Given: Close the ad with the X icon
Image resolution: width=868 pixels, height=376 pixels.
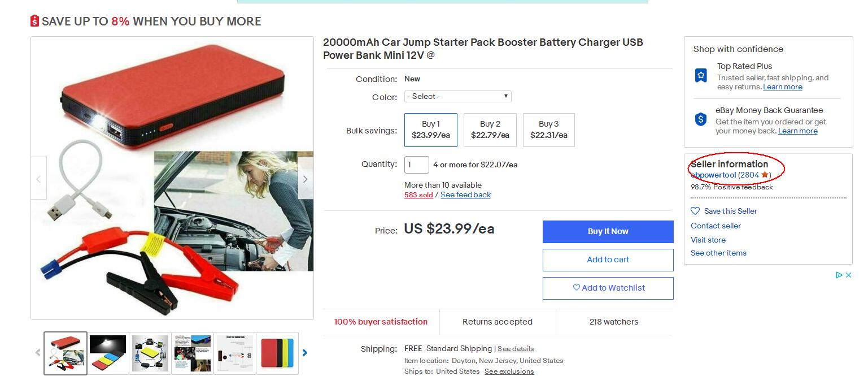Looking at the screenshot, I should pos(848,275).
